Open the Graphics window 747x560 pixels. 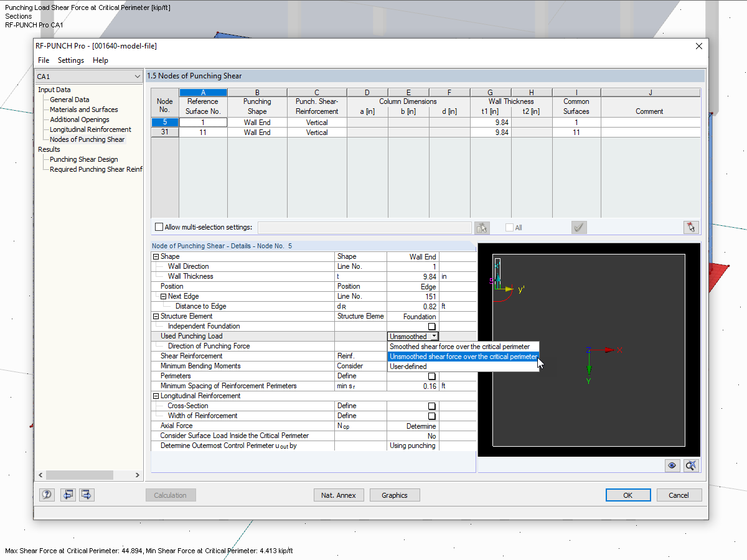pos(395,495)
